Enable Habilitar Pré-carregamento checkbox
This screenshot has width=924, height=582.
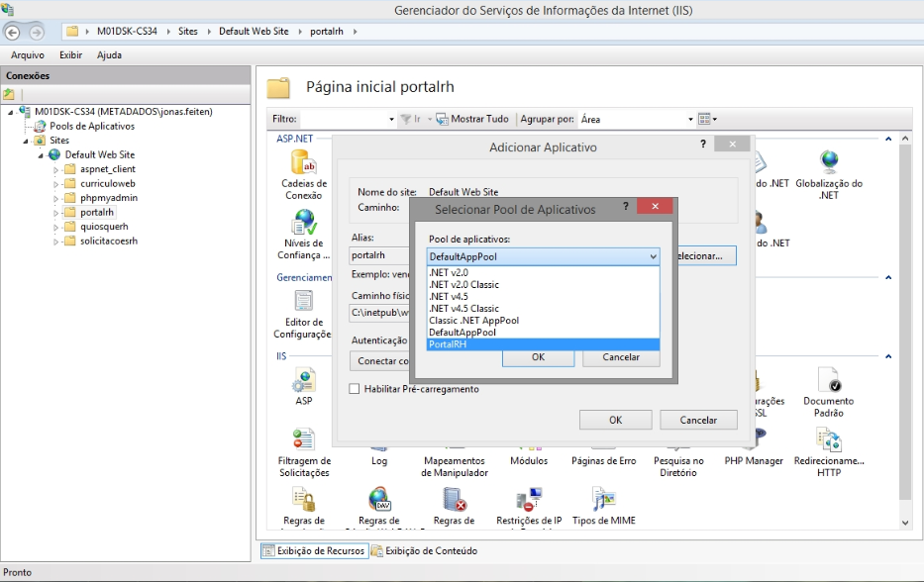[356, 390]
